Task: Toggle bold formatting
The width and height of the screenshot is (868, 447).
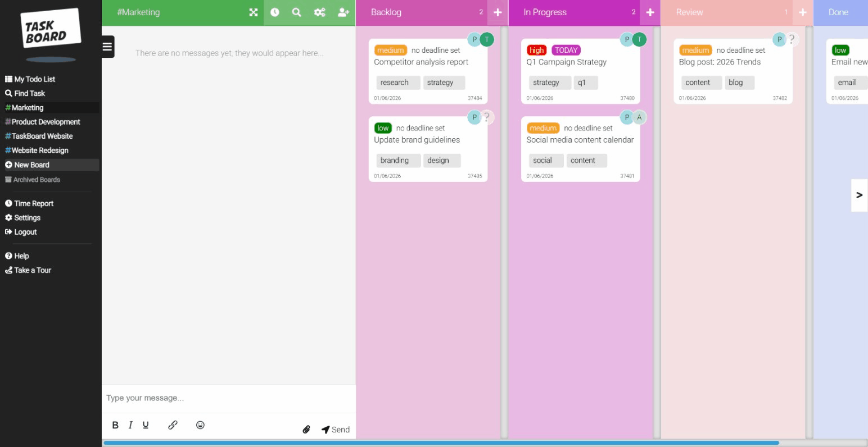Action: coord(115,425)
